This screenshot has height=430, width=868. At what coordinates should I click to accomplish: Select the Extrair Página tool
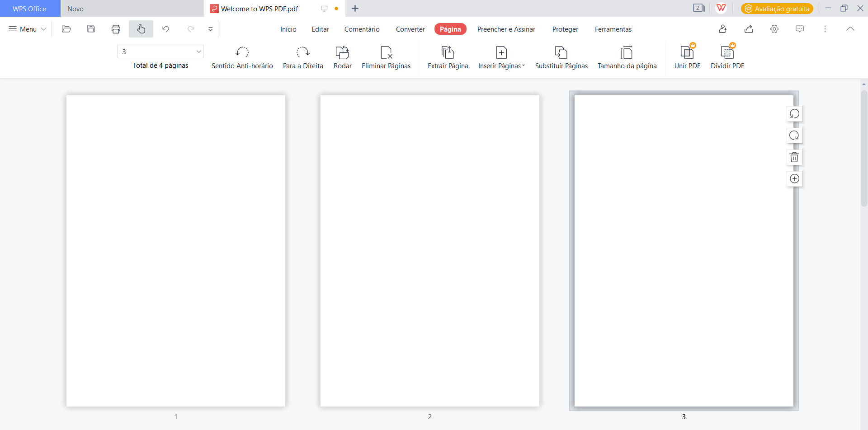click(448, 57)
